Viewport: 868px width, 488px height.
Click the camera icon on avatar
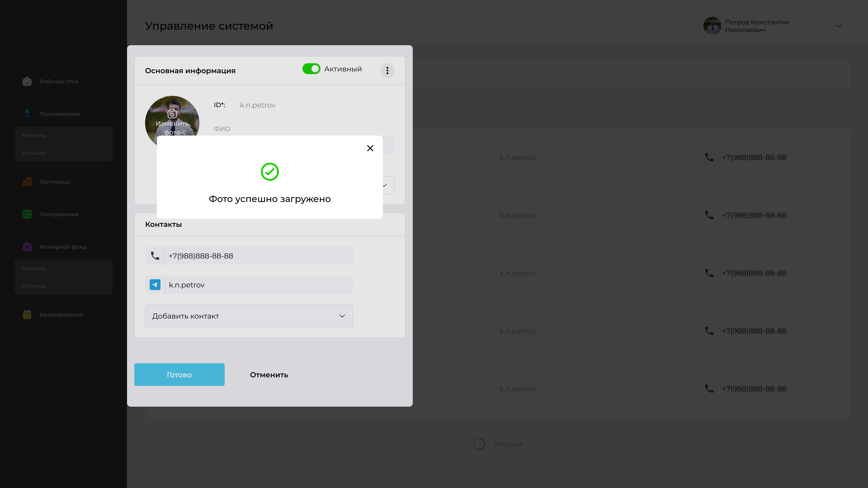point(172,113)
